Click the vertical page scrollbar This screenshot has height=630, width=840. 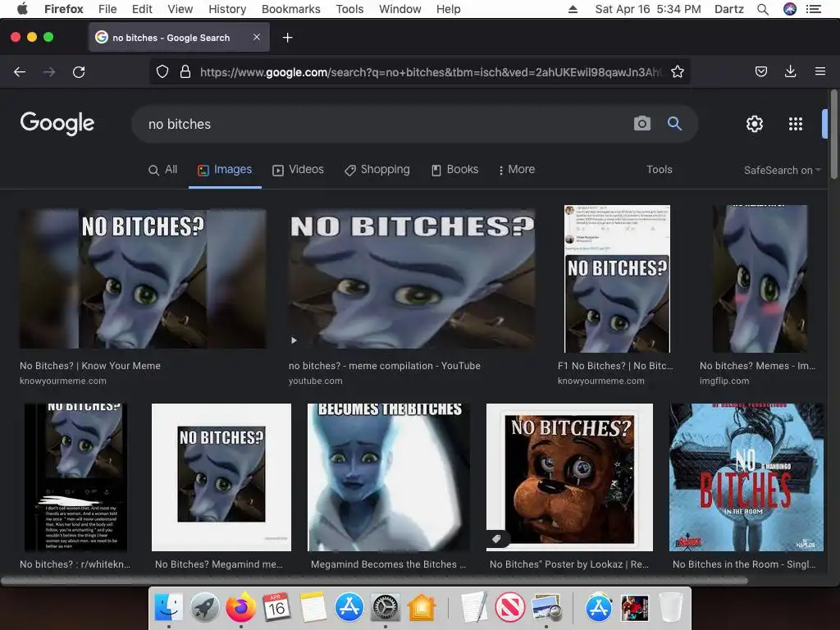tap(833, 134)
